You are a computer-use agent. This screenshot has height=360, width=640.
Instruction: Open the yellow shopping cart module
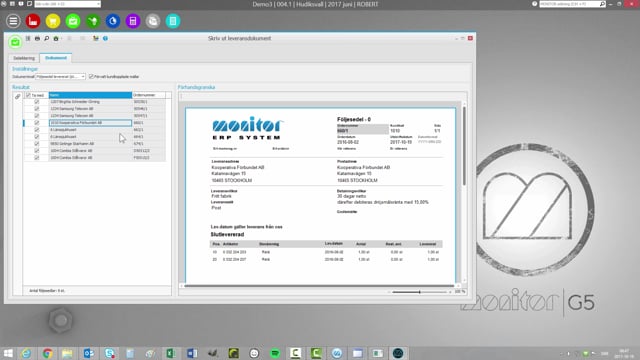coord(53,21)
